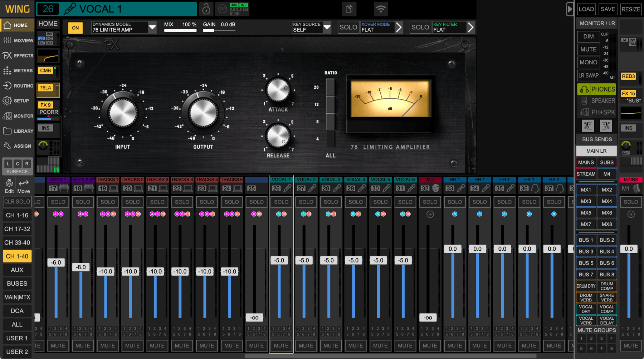This screenshot has height=359, width=644.
Task: Open the Meters page in sidebar
Action: (x=18, y=71)
